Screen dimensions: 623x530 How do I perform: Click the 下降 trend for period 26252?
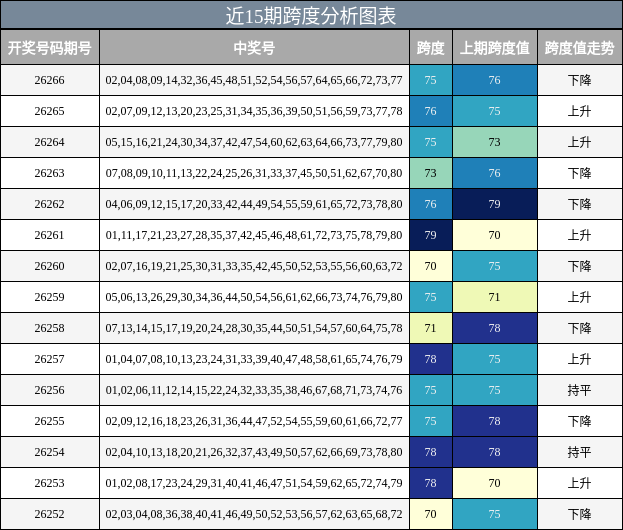(579, 514)
